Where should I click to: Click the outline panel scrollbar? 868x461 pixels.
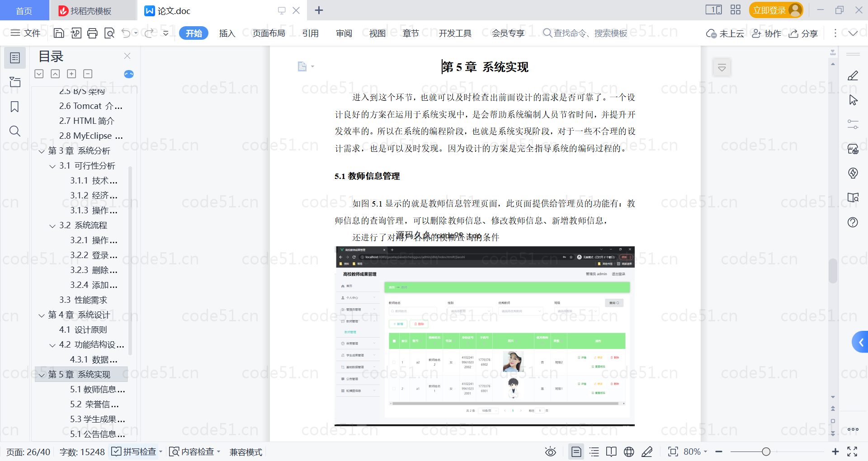coord(130,261)
